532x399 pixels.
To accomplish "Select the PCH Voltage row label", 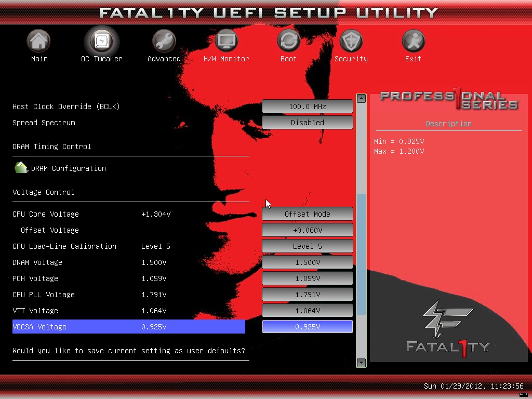I will (x=35, y=278).
